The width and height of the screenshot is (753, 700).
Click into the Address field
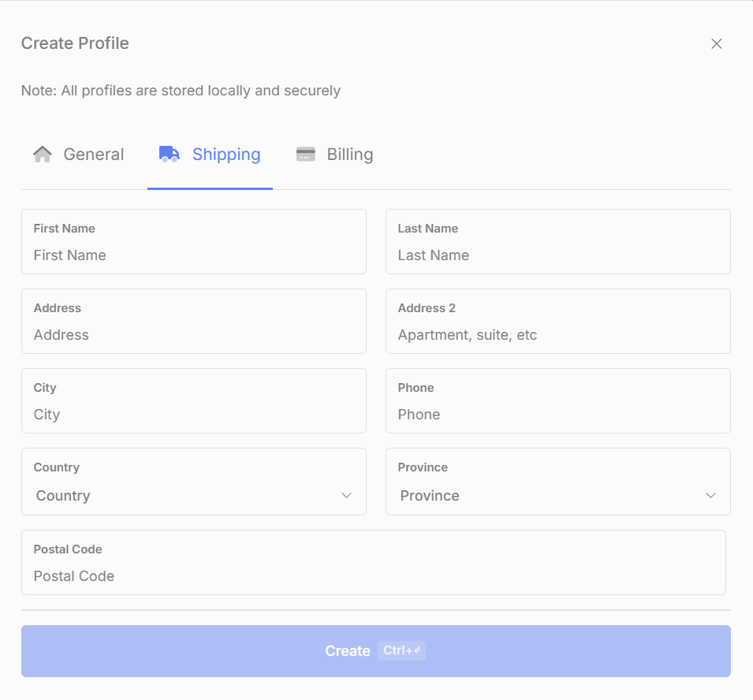pyautogui.click(x=194, y=321)
